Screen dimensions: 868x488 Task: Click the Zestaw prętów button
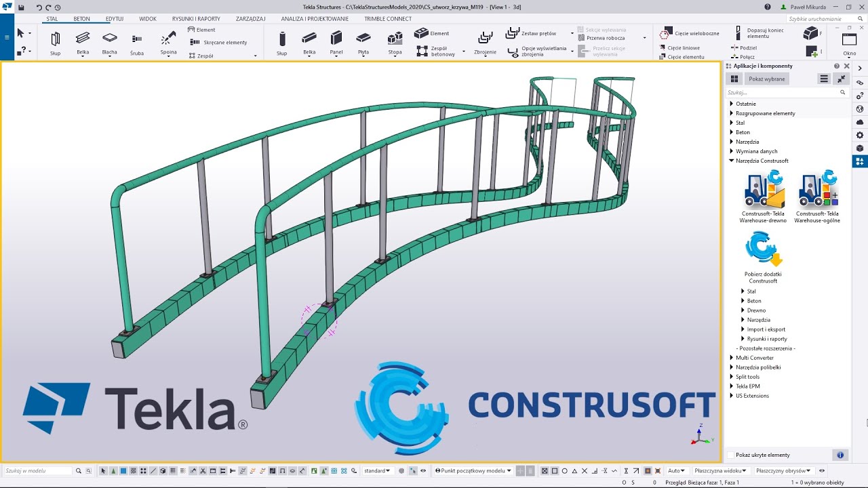click(x=532, y=33)
